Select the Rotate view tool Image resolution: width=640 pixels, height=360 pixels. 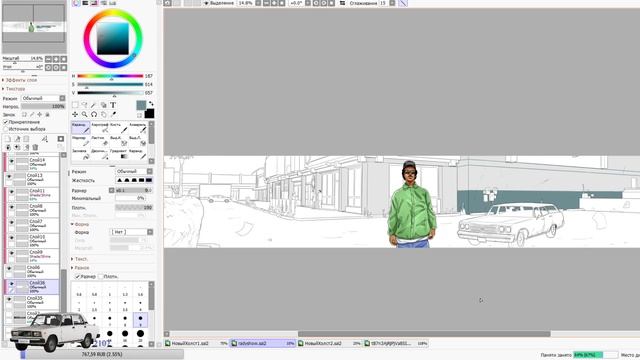(x=94, y=114)
